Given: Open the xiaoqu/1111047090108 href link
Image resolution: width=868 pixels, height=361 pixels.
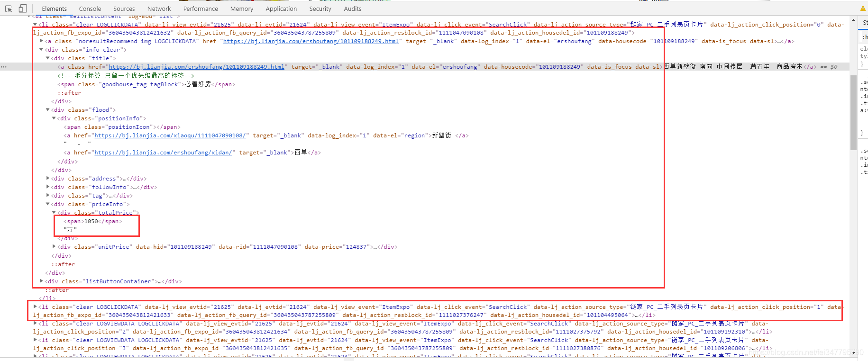Looking at the screenshot, I should (x=170, y=135).
